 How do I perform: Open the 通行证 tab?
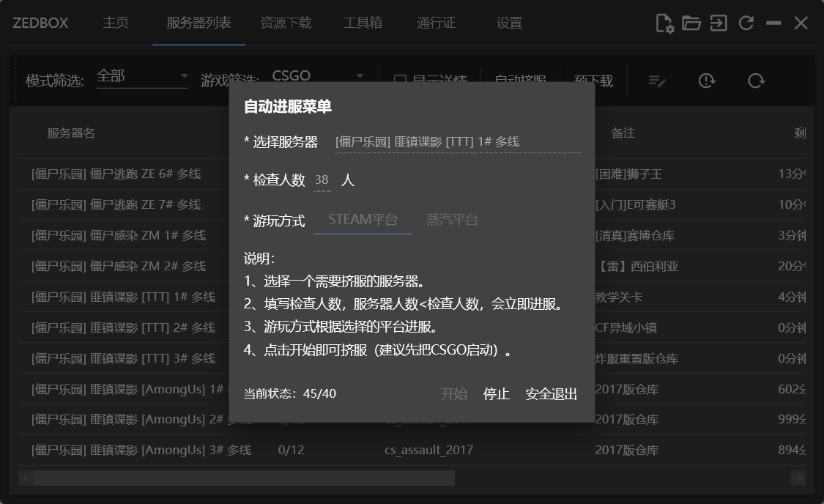click(437, 23)
